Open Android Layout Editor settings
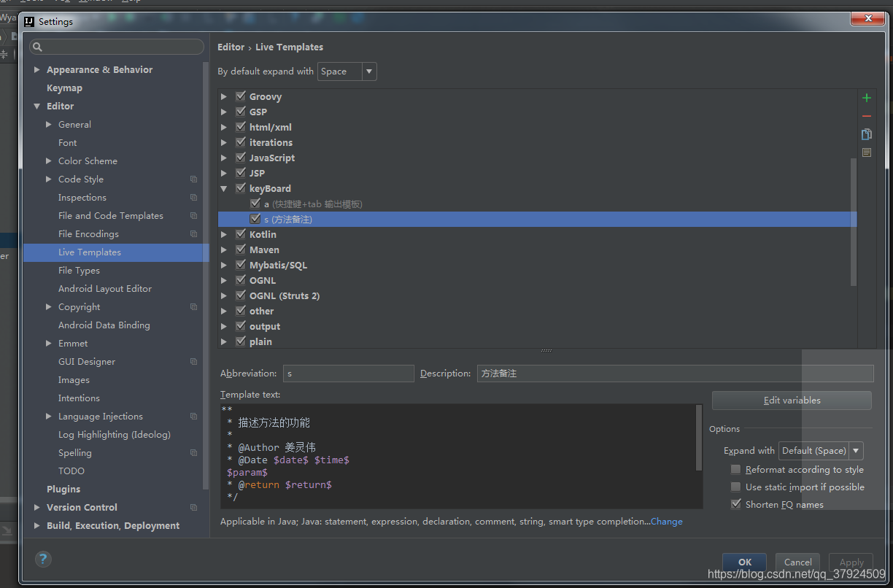Image resolution: width=893 pixels, height=588 pixels. pyautogui.click(x=105, y=289)
